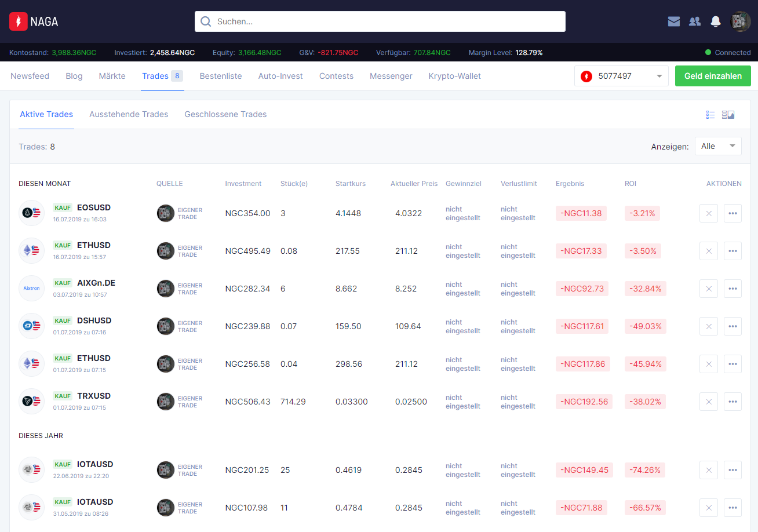Open the Contests tab
Viewport: 758px width, 532px height.
(336, 76)
